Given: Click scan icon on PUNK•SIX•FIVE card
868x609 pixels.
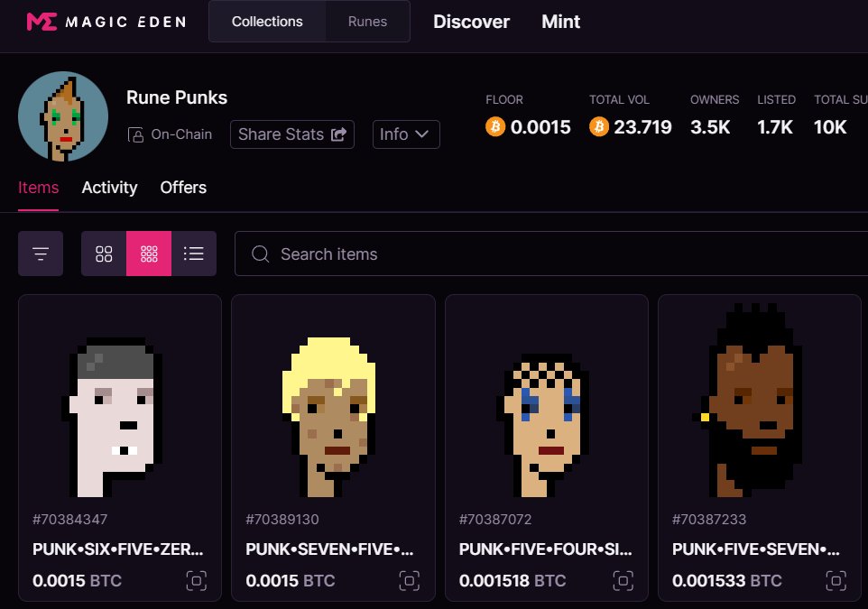Looking at the screenshot, I should point(196,581).
